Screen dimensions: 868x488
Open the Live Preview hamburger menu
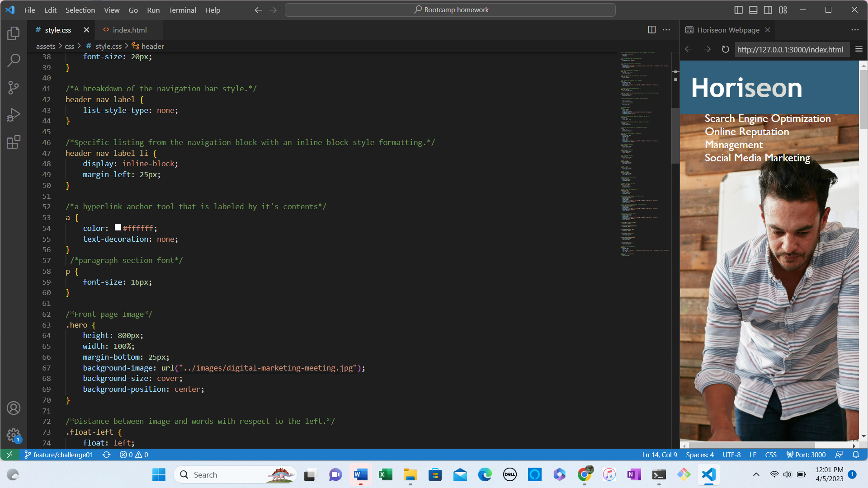pos(859,50)
